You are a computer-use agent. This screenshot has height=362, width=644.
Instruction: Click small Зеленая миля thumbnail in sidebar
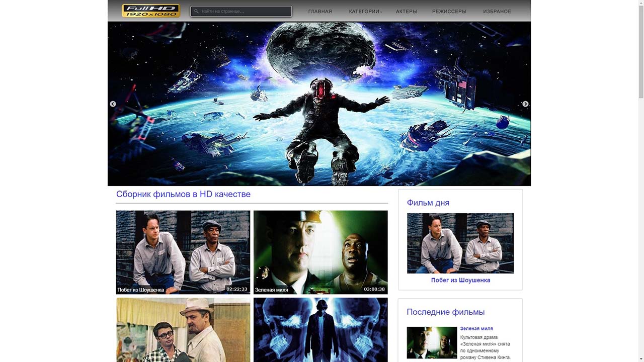point(432,342)
